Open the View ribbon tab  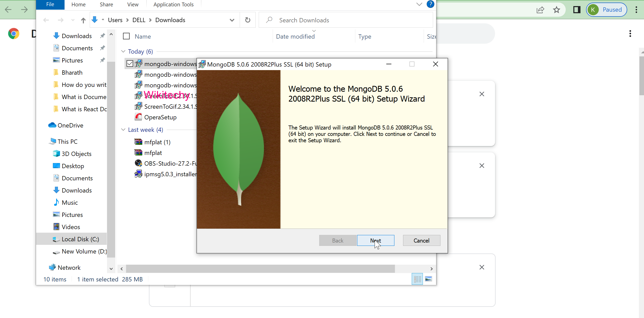(133, 4)
